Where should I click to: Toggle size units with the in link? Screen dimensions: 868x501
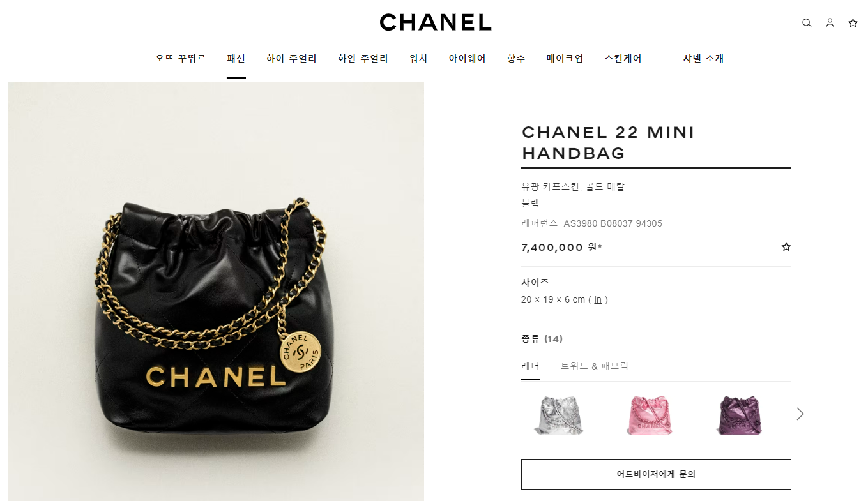(x=598, y=299)
